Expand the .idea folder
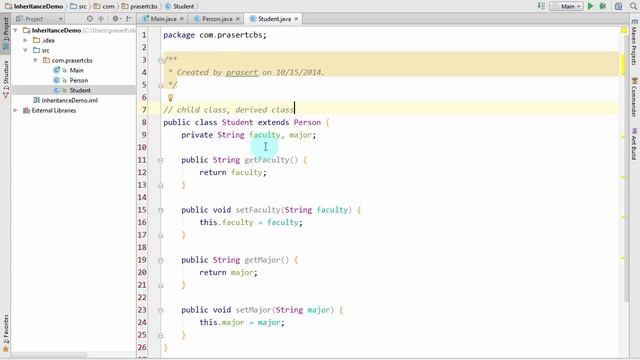Image resolution: width=640 pixels, height=360 pixels. point(25,40)
